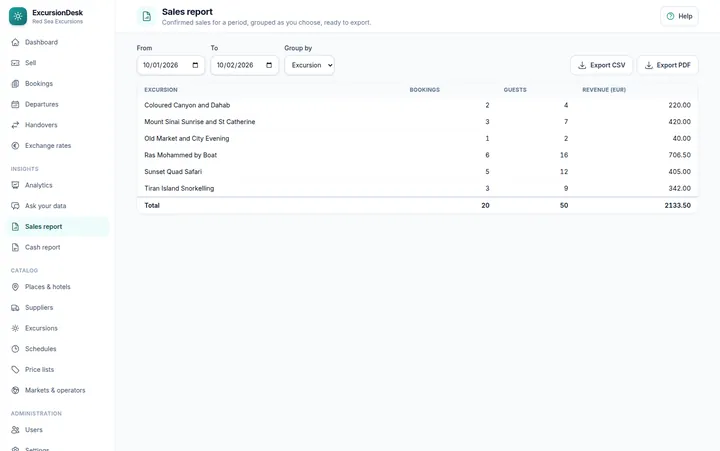This screenshot has height=451, width=720.
Task: Open the Ask your data page
Action: pos(57,206)
